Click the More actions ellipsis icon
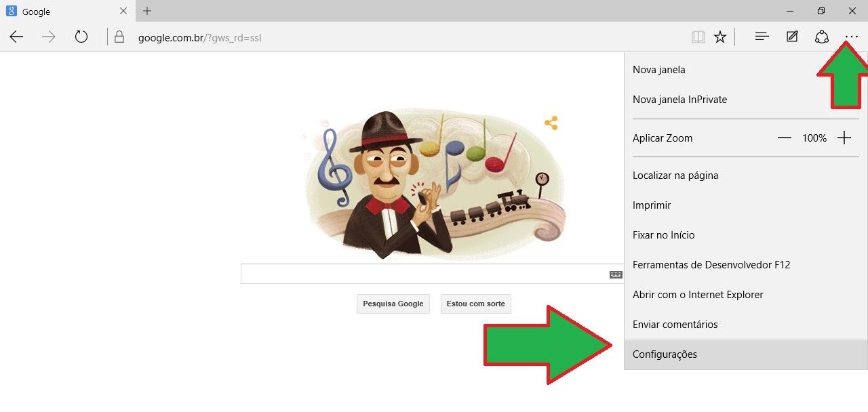 pyautogui.click(x=851, y=37)
